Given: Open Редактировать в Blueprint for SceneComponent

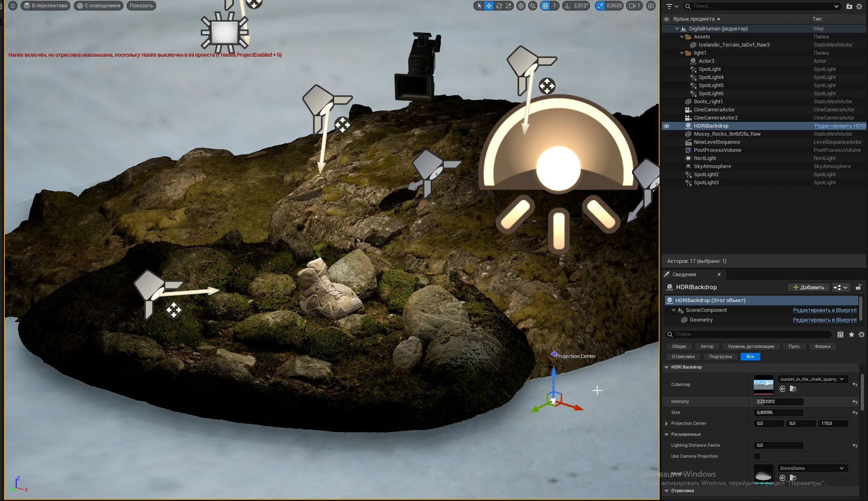Looking at the screenshot, I should pyautogui.click(x=825, y=310).
